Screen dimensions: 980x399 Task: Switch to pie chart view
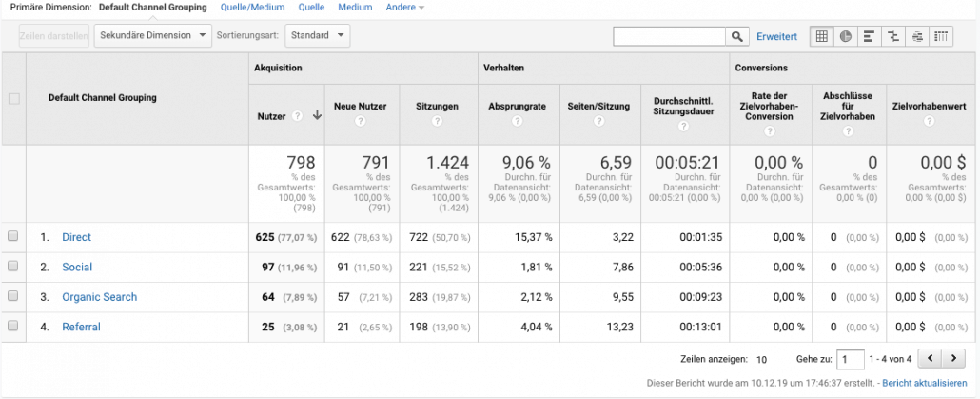click(846, 36)
